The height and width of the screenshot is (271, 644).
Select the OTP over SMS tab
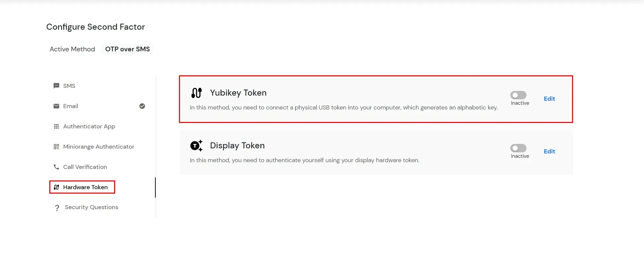pyautogui.click(x=127, y=49)
